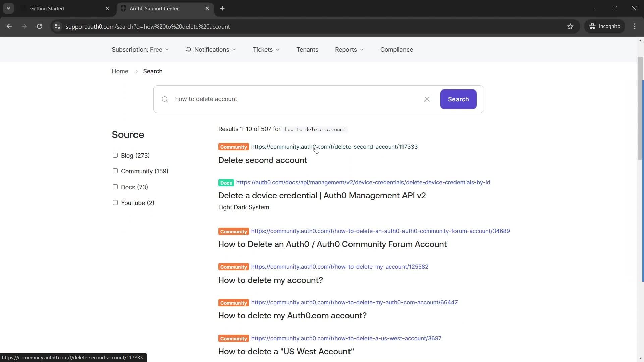Image resolution: width=644 pixels, height=362 pixels.
Task: Open how-to-delete-my-auth0-com-account/66447 URL
Action: (354, 302)
